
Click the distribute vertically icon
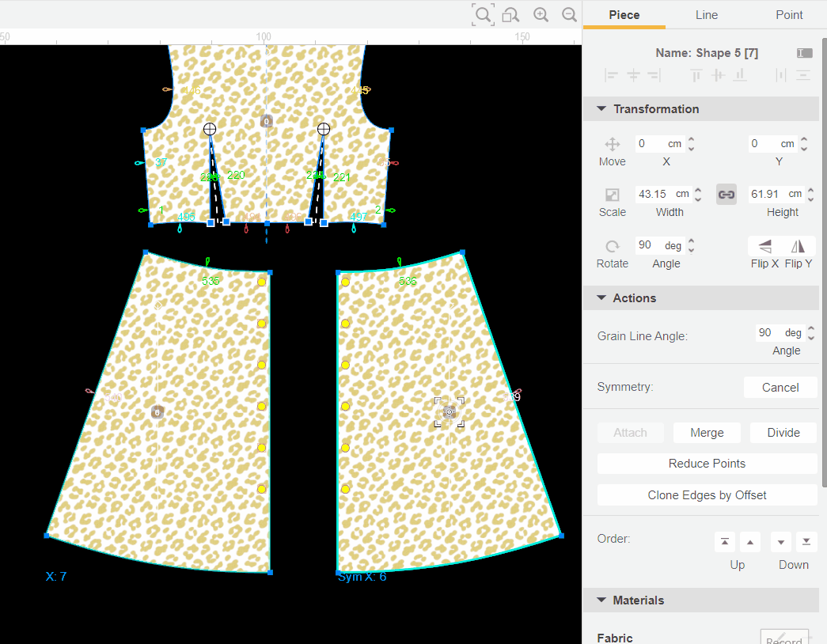click(x=802, y=75)
